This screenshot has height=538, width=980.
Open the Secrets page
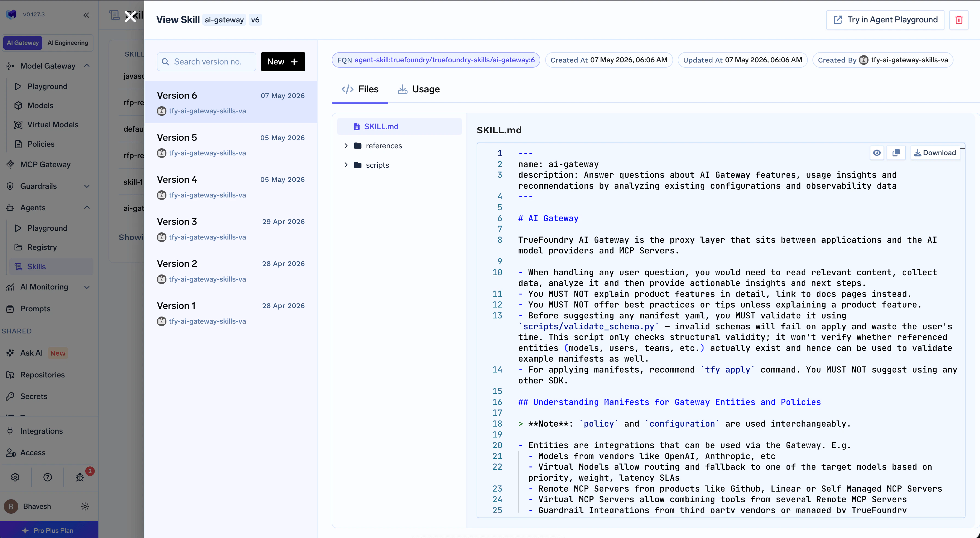[x=34, y=397]
